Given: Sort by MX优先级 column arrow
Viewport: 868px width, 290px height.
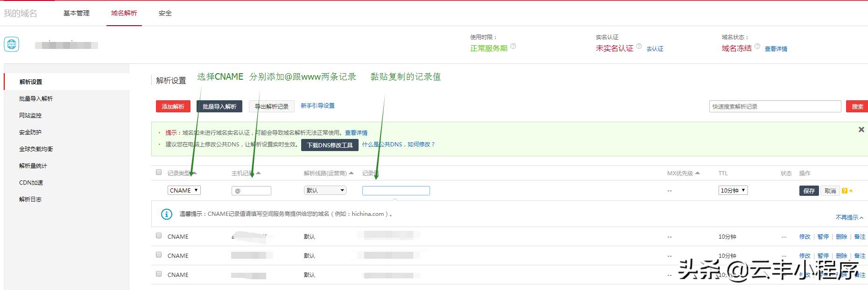Looking at the screenshot, I should [x=698, y=173].
